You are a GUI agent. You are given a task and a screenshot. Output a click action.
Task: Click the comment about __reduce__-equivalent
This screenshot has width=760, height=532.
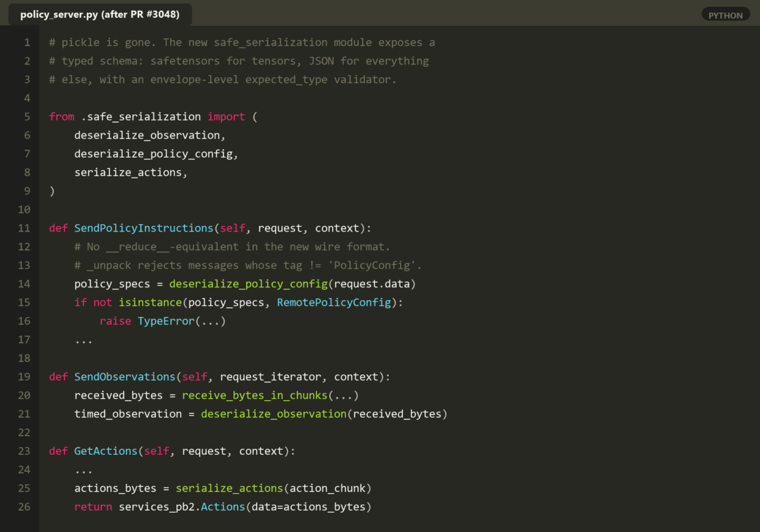click(x=232, y=247)
